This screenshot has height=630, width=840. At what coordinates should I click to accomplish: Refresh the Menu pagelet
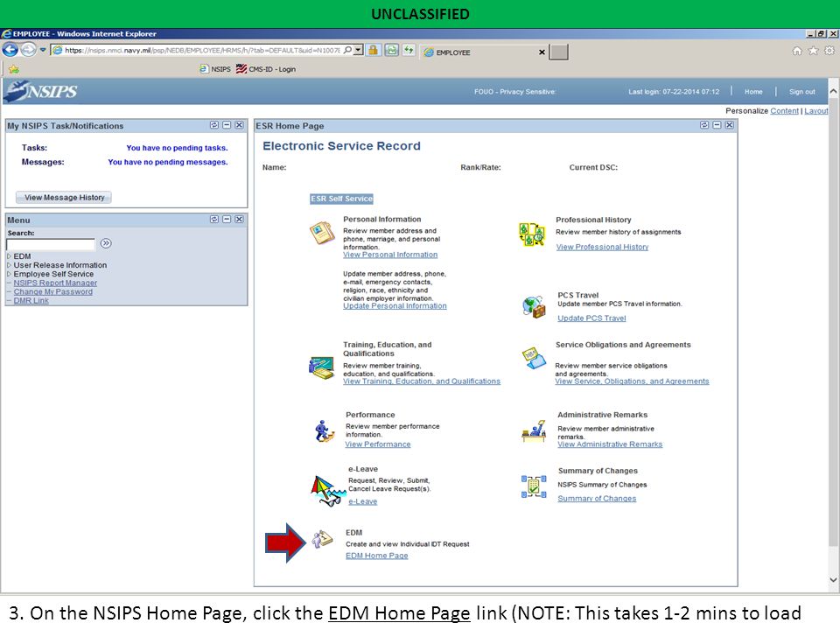pyautogui.click(x=214, y=219)
